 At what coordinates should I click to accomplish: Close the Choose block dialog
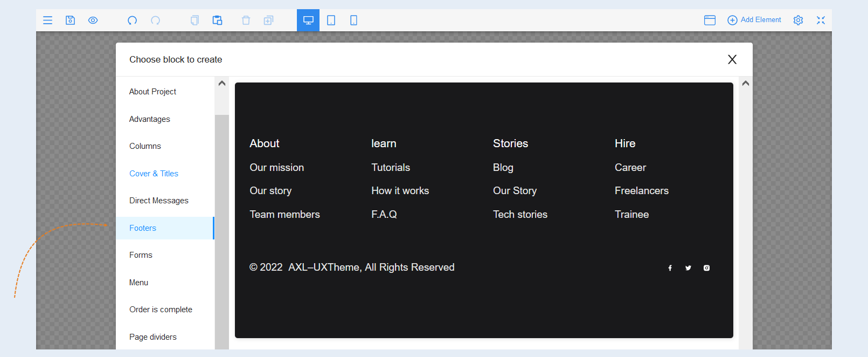[x=732, y=59]
